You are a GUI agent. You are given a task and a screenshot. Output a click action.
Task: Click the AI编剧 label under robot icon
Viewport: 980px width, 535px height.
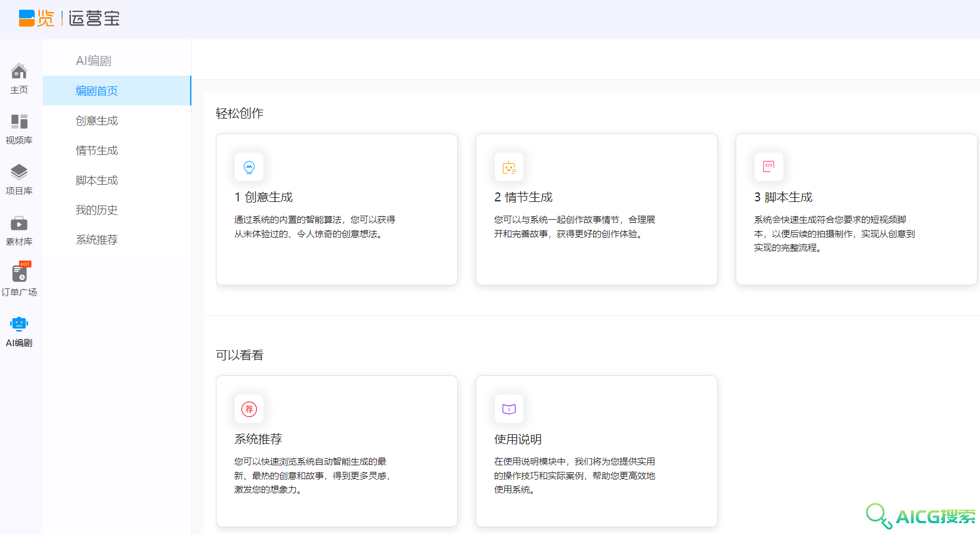coord(19,343)
